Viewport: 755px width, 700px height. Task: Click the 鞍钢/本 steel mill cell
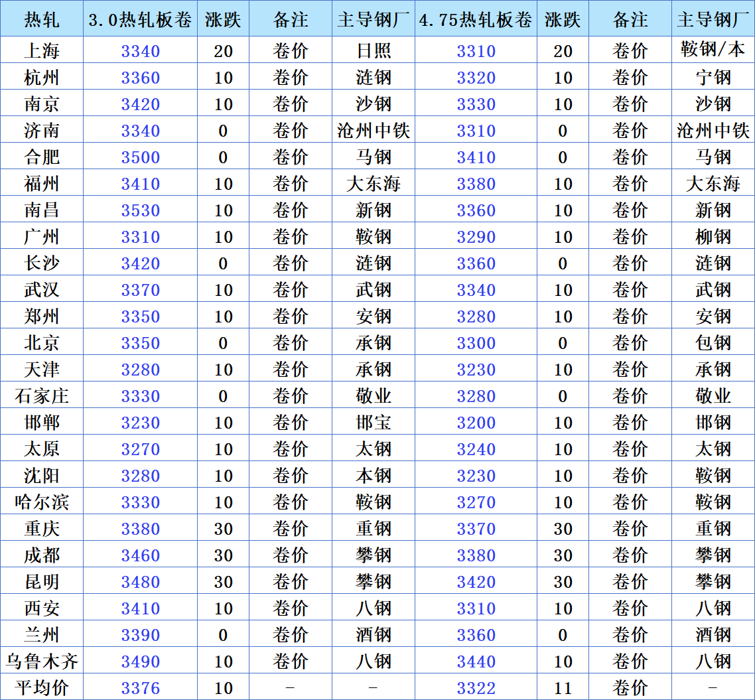(713, 51)
